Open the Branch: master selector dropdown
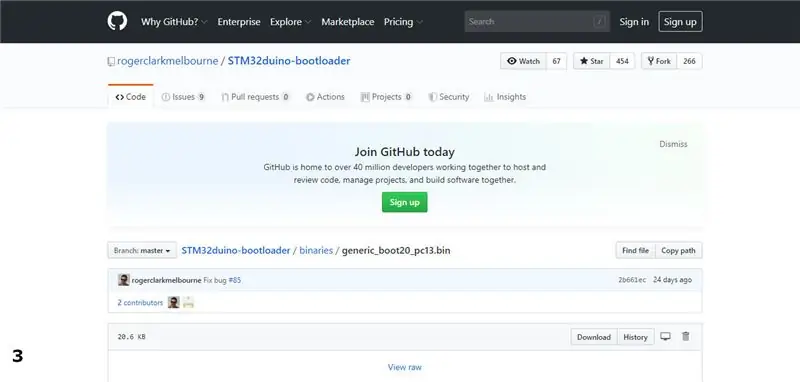 click(142, 250)
